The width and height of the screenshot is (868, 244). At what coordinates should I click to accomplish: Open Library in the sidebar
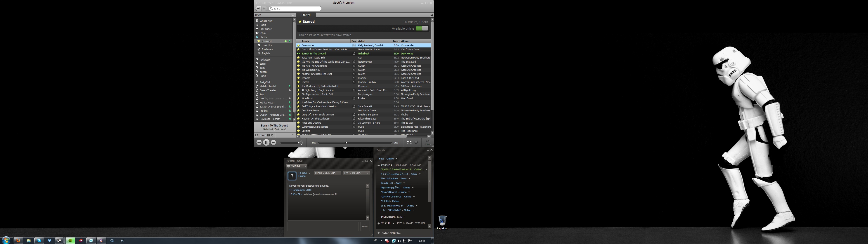pos(263,37)
